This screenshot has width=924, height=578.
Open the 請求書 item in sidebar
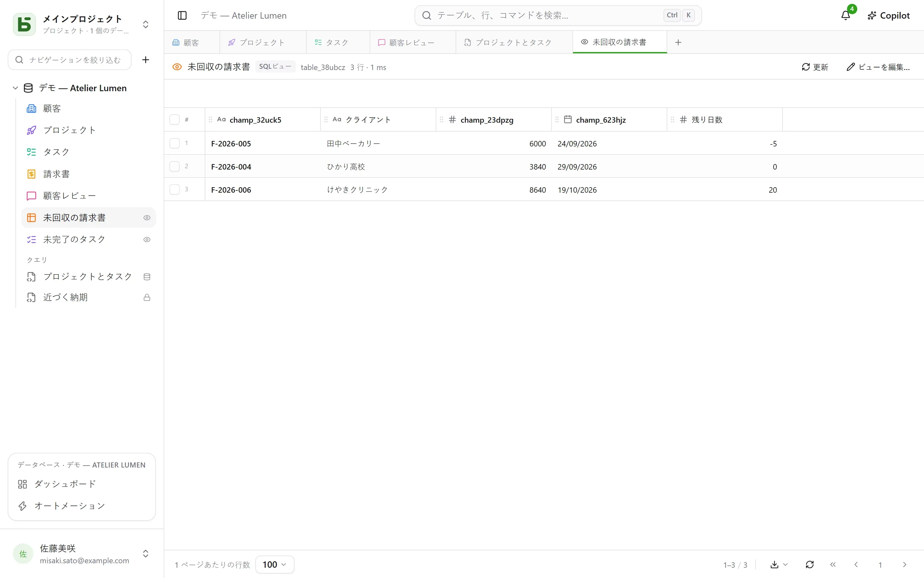pyautogui.click(x=89, y=174)
